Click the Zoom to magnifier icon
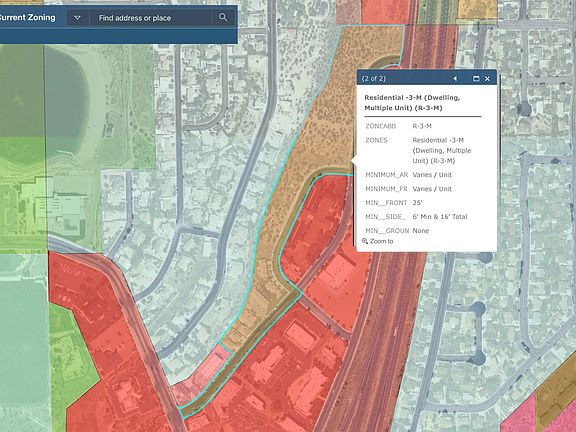Image resolution: width=576 pixels, height=432 pixels. point(365,241)
